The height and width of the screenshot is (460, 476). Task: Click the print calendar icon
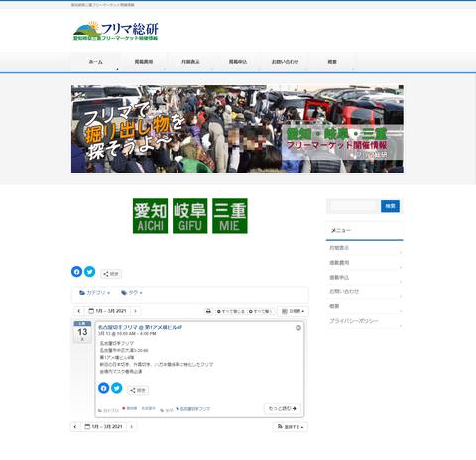click(x=208, y=311)
